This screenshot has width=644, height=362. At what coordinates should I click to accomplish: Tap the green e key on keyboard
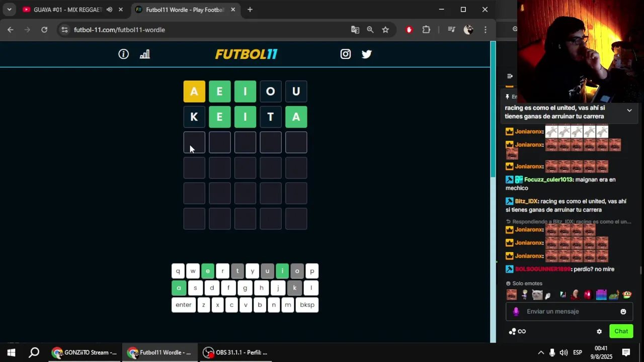pyautogui.click(x=208, y=271)
